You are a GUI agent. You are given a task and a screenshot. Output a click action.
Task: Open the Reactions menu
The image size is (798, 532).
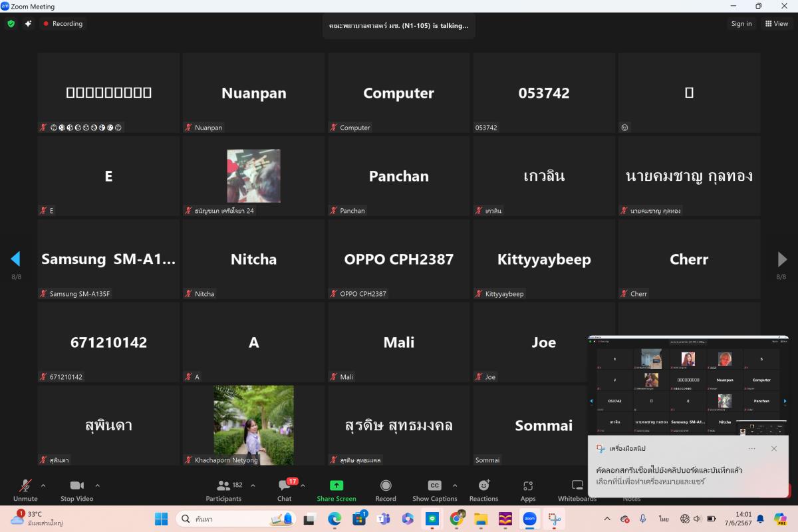tap(483, 490)
